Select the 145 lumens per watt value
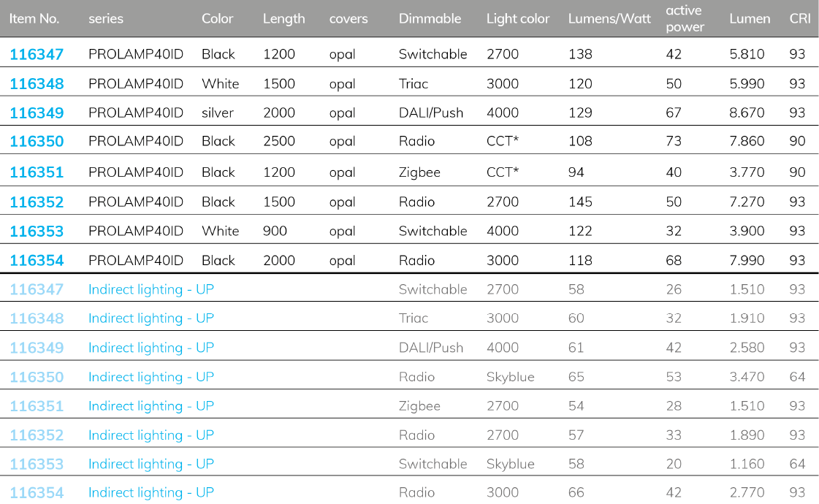 (x=580, y=202)
